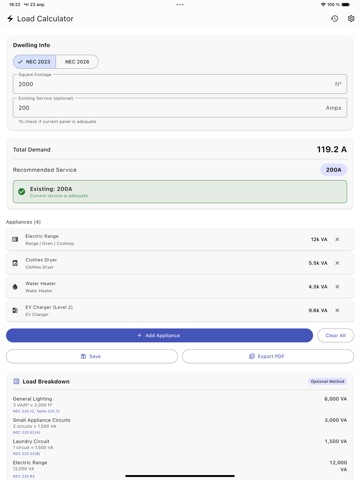360x480 pixels.
Task: Switch to NEC 2026 code version
Action: coord(77,62)
